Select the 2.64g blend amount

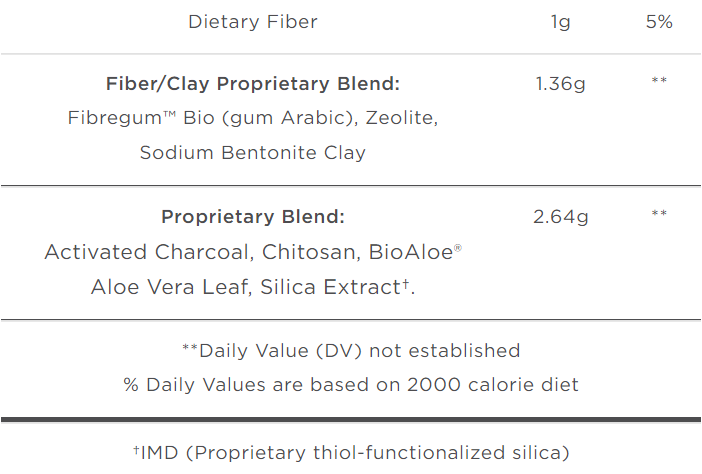click(560, 217)
